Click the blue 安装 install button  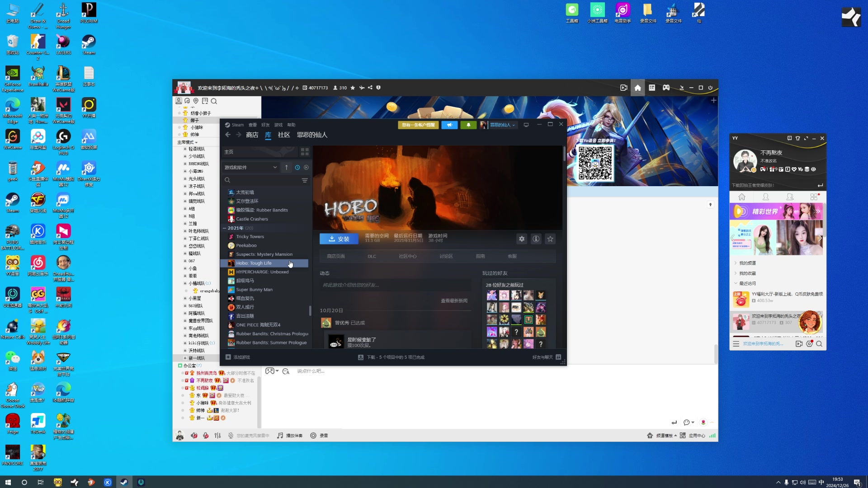[339, 239]
